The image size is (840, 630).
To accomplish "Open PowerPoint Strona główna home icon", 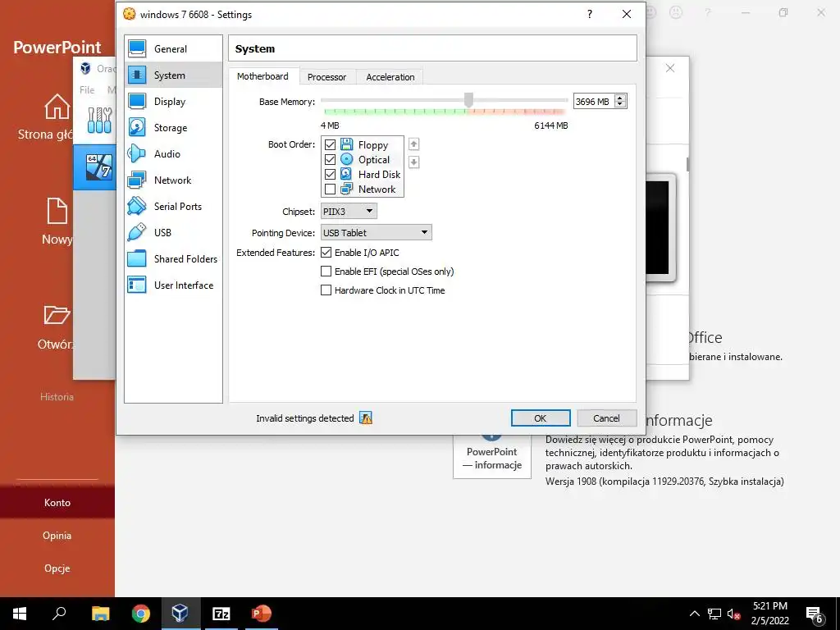I will pos(57,106).
